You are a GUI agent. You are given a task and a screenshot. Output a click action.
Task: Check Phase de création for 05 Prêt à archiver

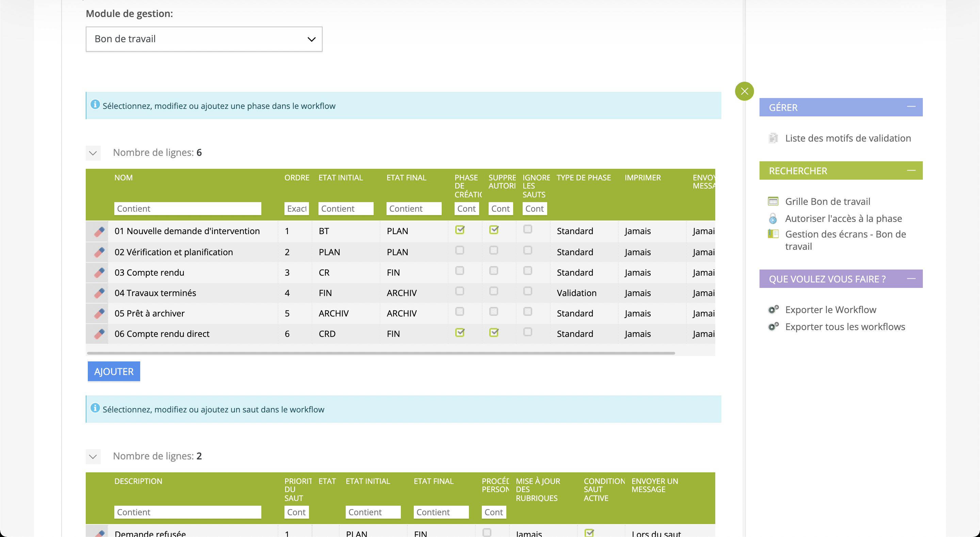click(x=460, y=312)
